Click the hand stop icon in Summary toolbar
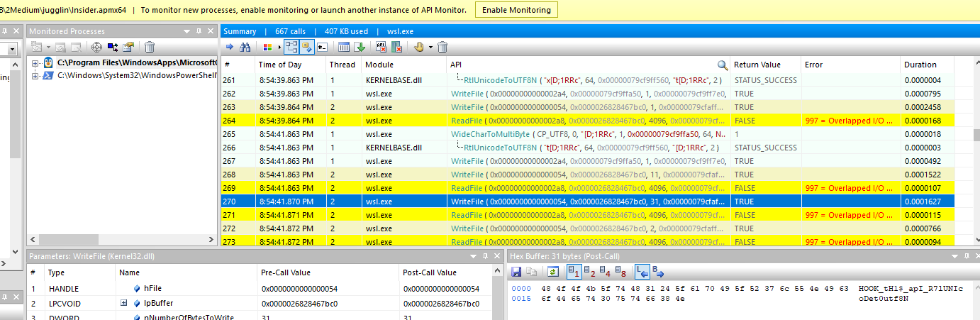Screen dimensions: 980x320 point(419,47)
